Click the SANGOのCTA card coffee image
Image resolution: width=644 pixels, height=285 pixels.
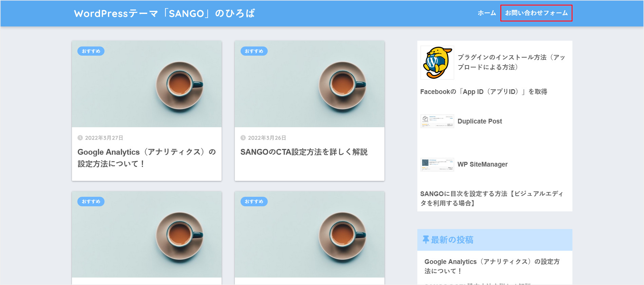(x=309, y=84)
